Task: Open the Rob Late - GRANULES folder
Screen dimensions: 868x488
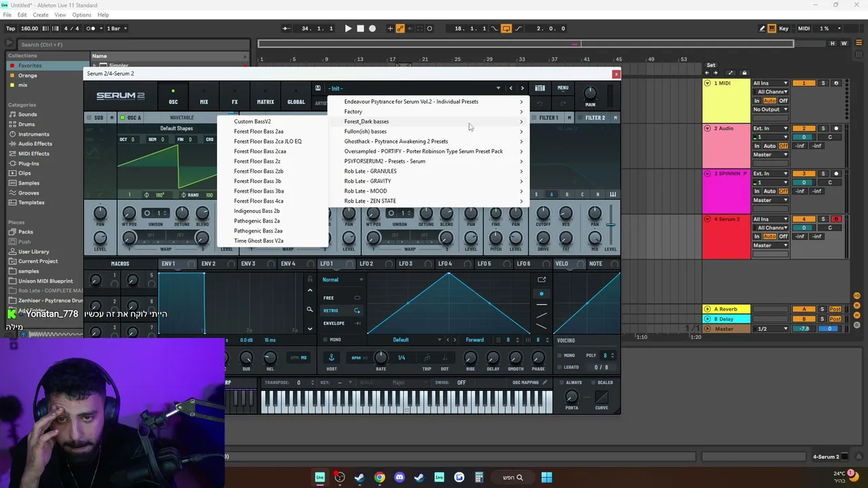Action: click(x=428, y=171)
